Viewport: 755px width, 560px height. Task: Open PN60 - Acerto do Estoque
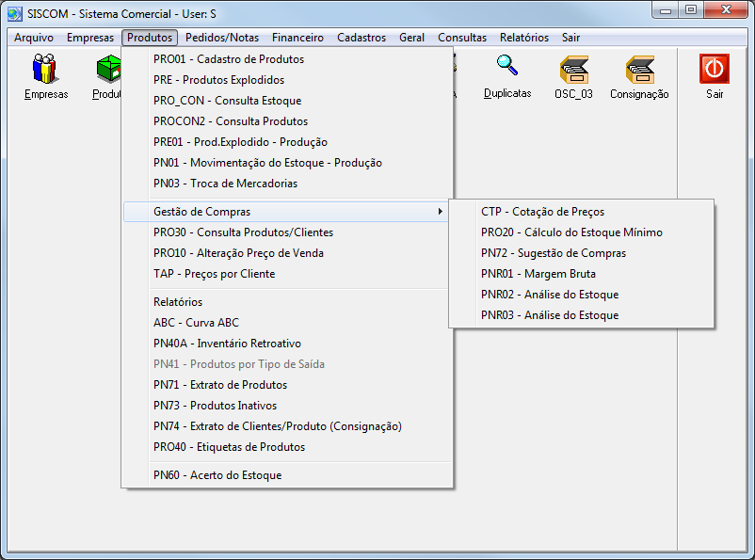(217, 475)
